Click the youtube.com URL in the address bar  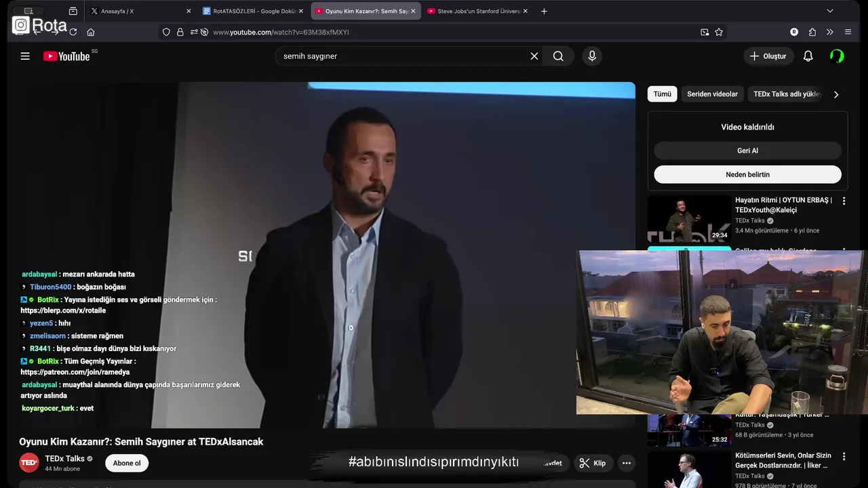281,32
